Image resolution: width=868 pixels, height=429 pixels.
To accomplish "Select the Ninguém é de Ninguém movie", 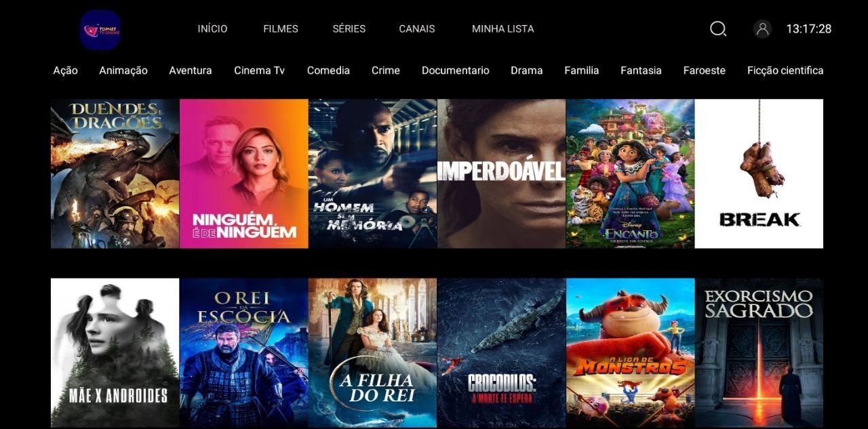I will pyautogui.click(x=244, y=173).
